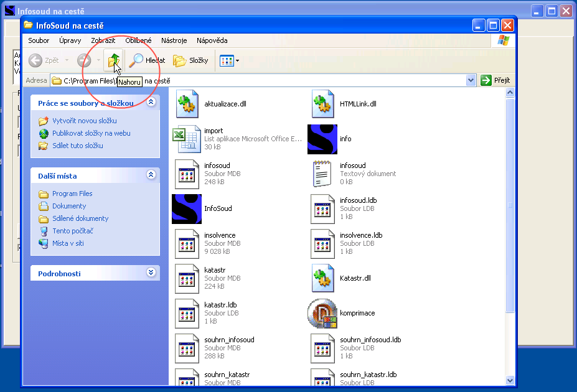Click Publikovat složky na webu globe icon
The image size is (577, 392).
44,134
